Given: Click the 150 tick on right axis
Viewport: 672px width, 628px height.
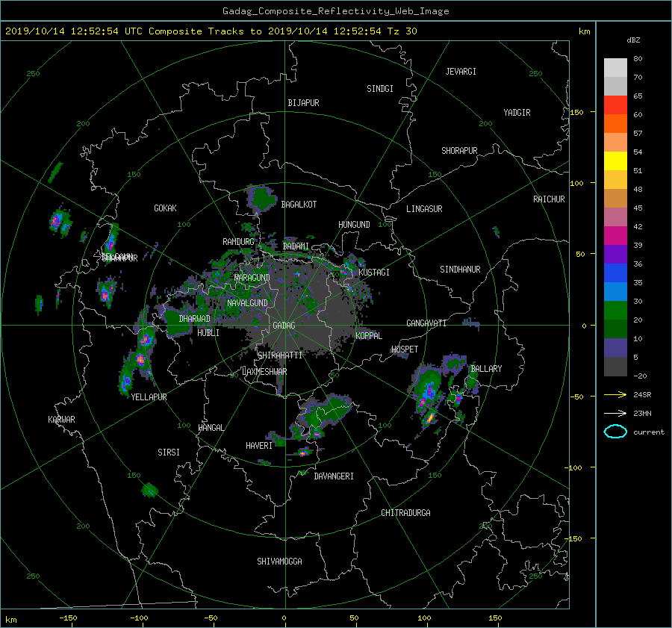Looking at the screenshot, I should pos(577,112).
